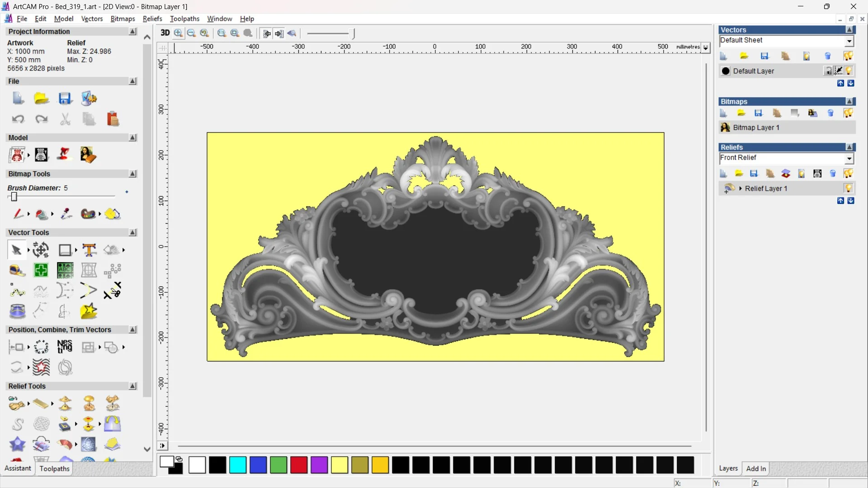Click the Undo icon in File panel
The height and width of the screenshot is (488, 868).
[18, 119]
